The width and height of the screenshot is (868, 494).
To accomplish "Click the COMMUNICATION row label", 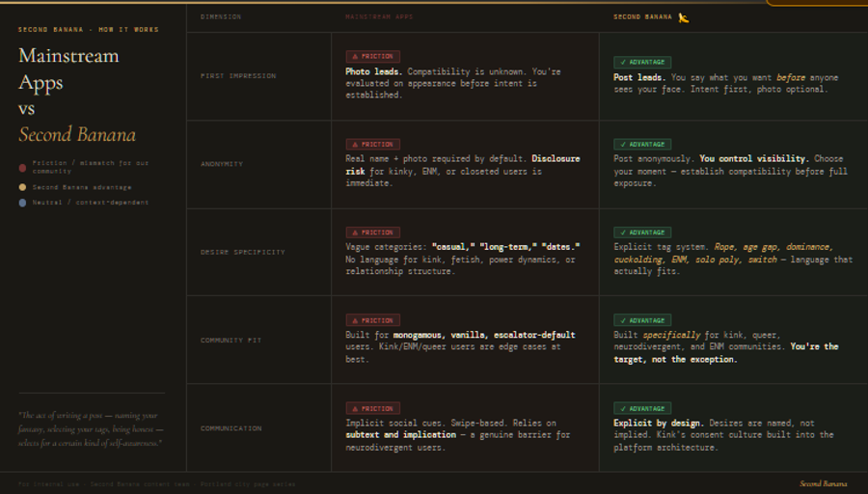I will (231, 428).
